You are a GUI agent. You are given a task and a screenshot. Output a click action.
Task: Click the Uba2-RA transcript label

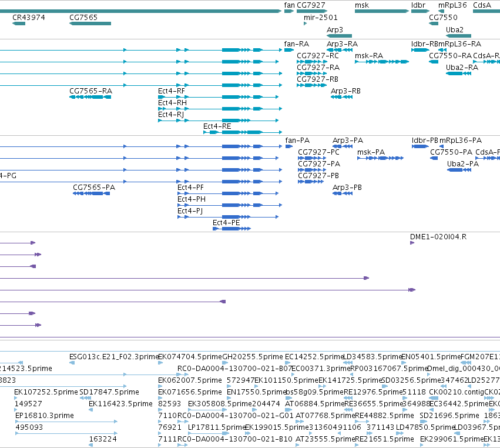tap(462, 68)
